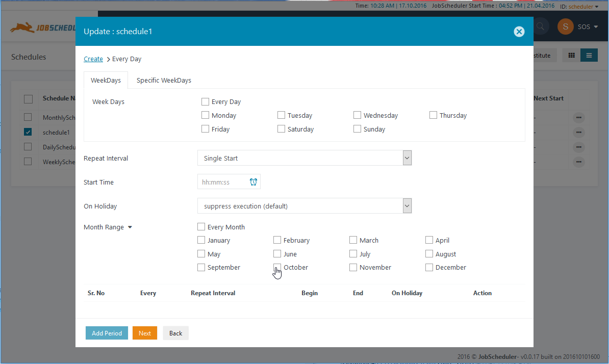Click the Action column header
The width and height of the screenshot is (609, 364).
483,293
